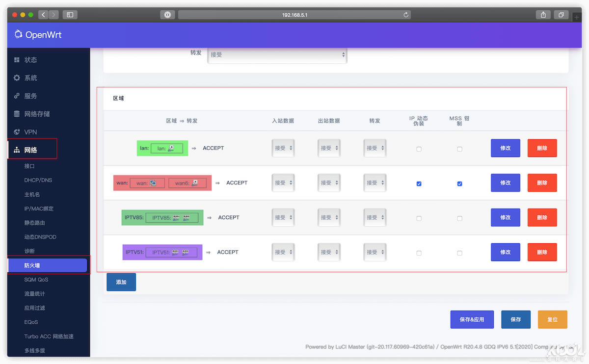
Task: Select 静态路由 in the network menu
Action: [x=35, y=223]
